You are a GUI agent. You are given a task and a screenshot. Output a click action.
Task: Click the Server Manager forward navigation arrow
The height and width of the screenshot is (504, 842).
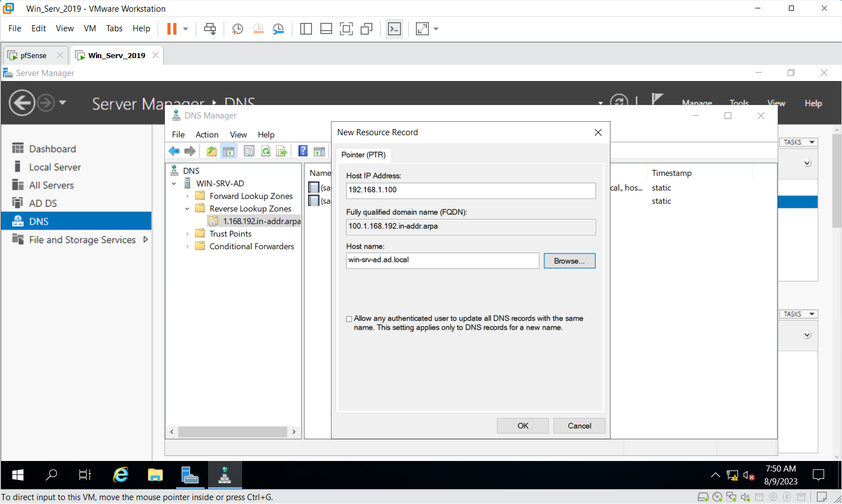point(46,103)
